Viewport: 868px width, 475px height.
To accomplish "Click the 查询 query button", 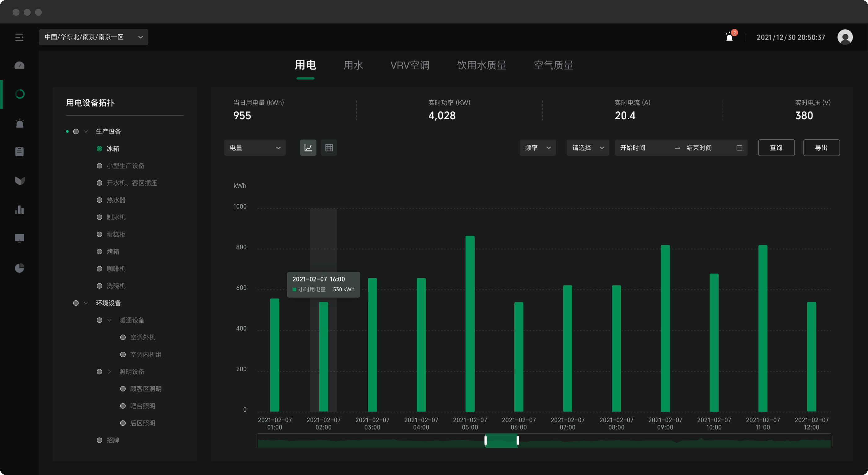I will click(776, 148).
